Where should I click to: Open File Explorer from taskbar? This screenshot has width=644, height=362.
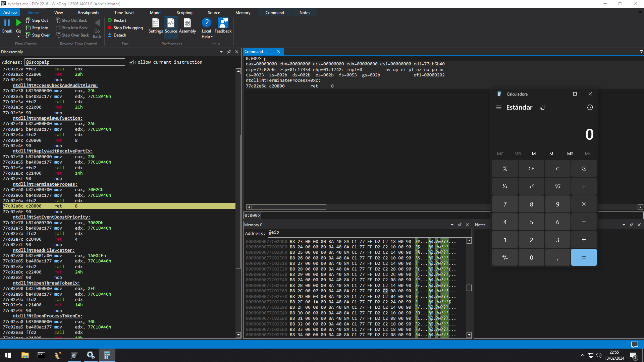25,355
